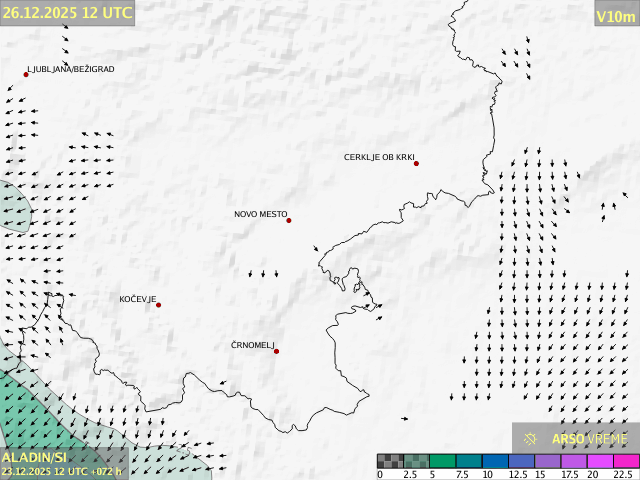Click the CERKLJE OB KRKI city label

click(x=378, y=157)
